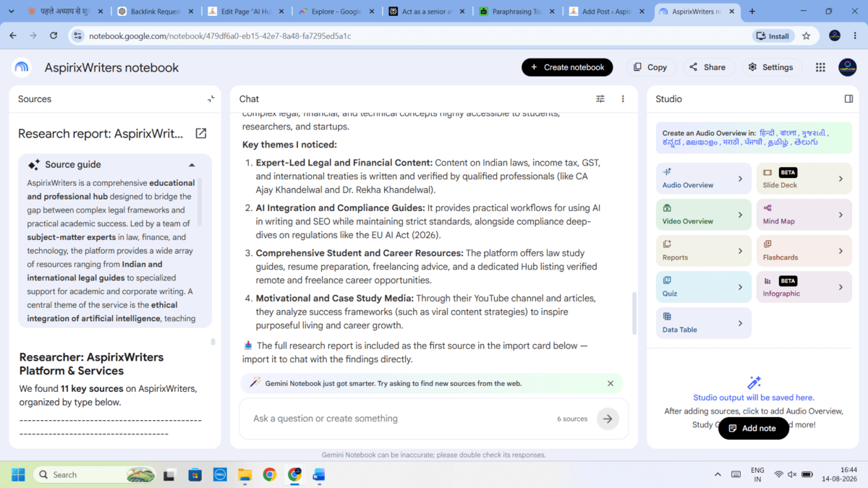Open Chrome menu three dots

tap(855, 35)
